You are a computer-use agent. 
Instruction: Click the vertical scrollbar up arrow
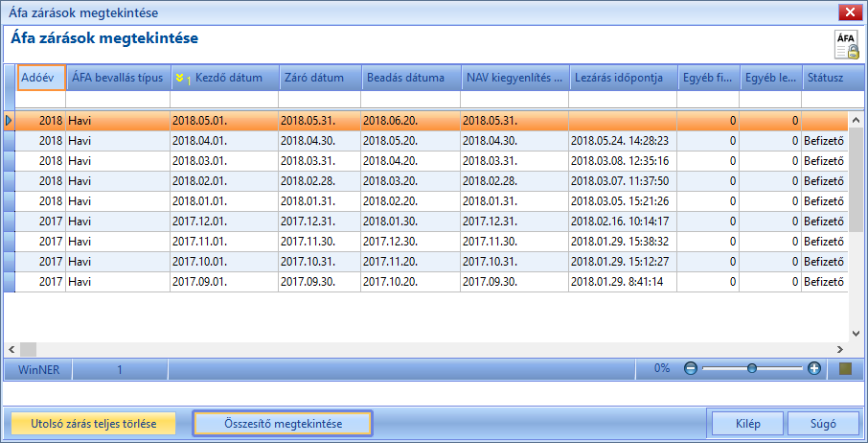(856, 120)
